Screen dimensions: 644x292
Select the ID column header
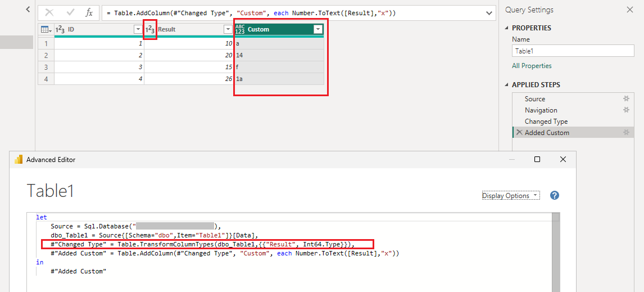(x=98, y=30)
